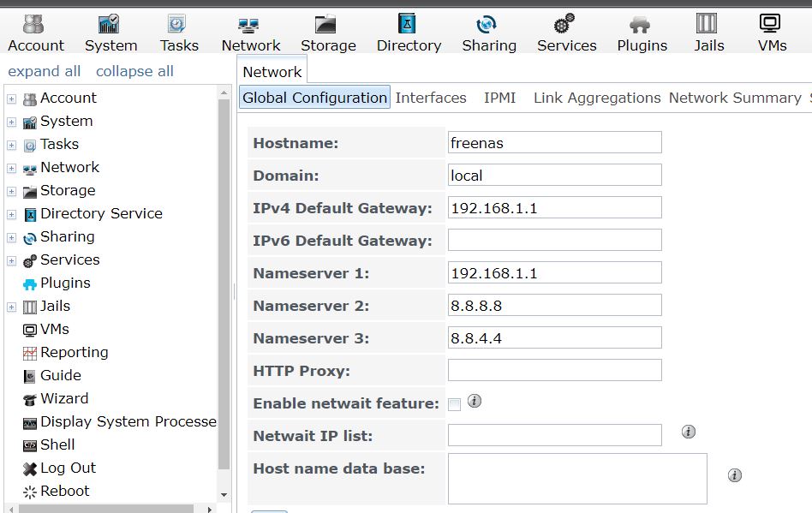
Task: Click info icon beside Netwait IP list
Action: (x=689, y=432)
